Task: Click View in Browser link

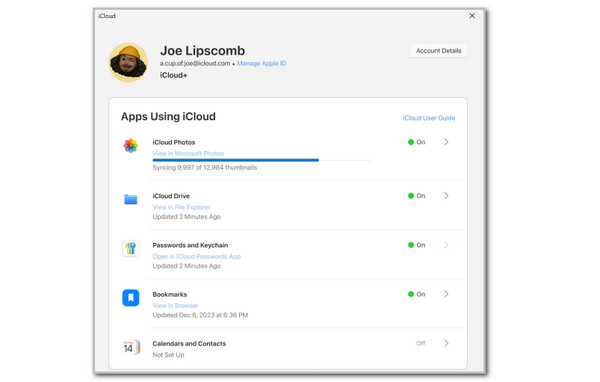Action: point(175,305)
